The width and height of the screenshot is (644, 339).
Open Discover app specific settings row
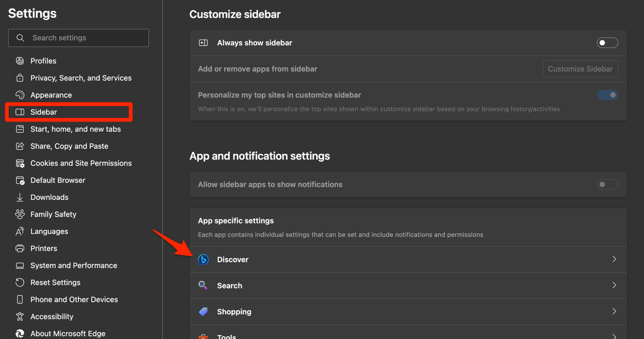[x=408, y=260]
